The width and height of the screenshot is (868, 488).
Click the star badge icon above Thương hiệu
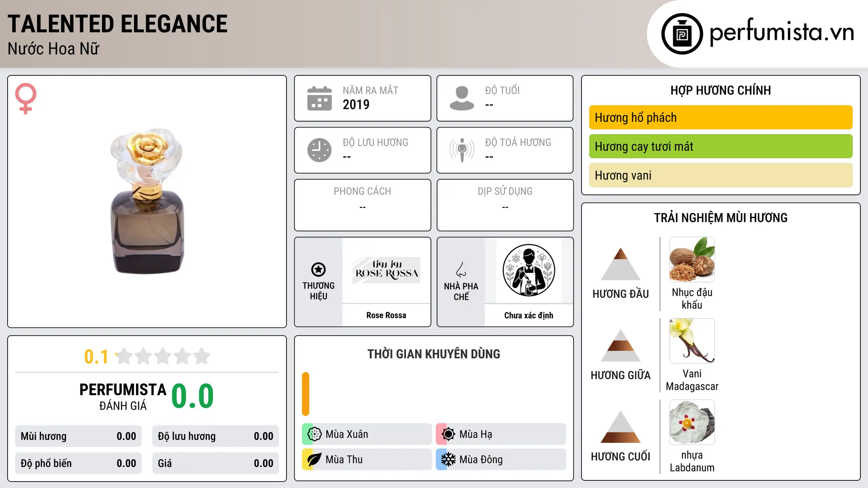318,269
